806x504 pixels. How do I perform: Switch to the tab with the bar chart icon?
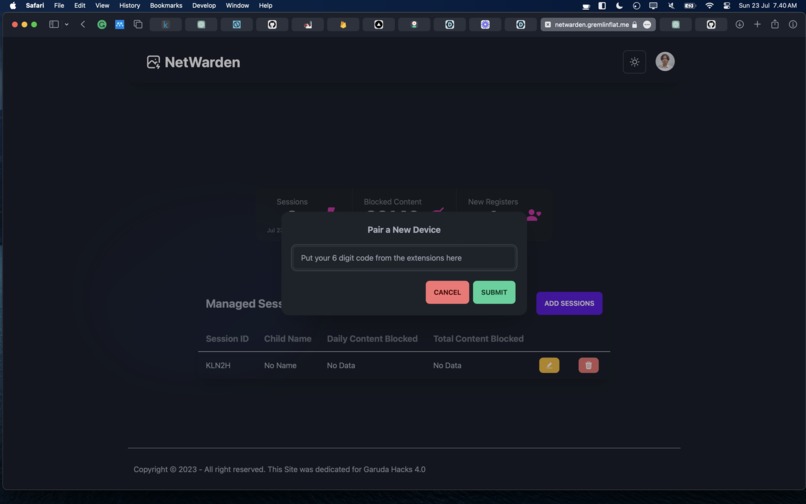point(307,24)
